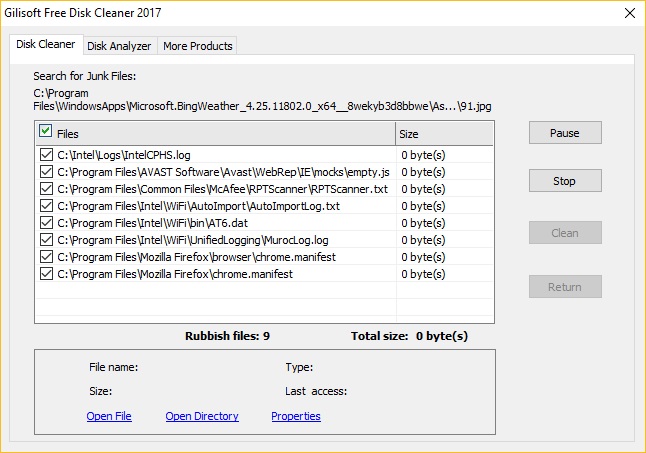Sort by the Files column header
The height and width of the screenshot is (453, 646).
[x=215, y=133]
